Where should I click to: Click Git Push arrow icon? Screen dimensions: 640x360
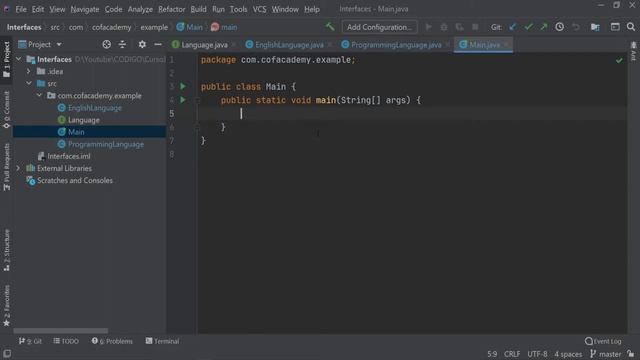click(544, 27)
